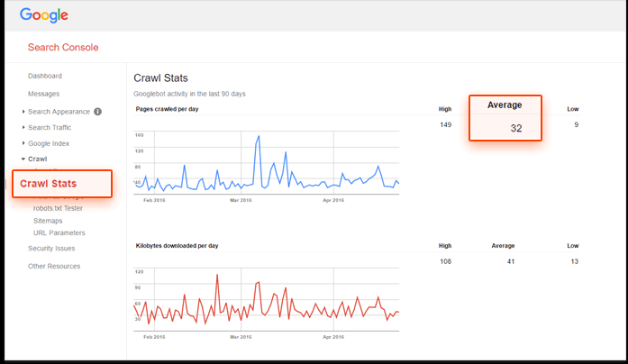Viewport: 628px width, 364px height.
Task: Open Security Issues
Action: (x=51, y=248)
